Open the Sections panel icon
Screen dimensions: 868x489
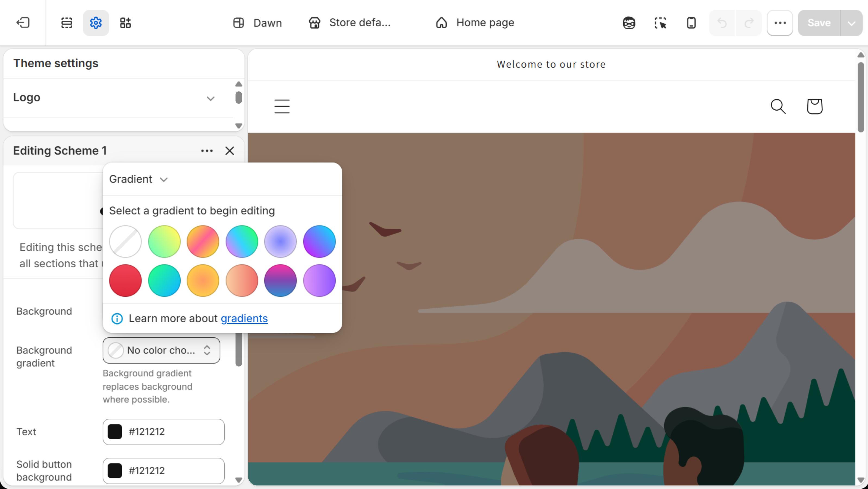(x=66, y=23)
